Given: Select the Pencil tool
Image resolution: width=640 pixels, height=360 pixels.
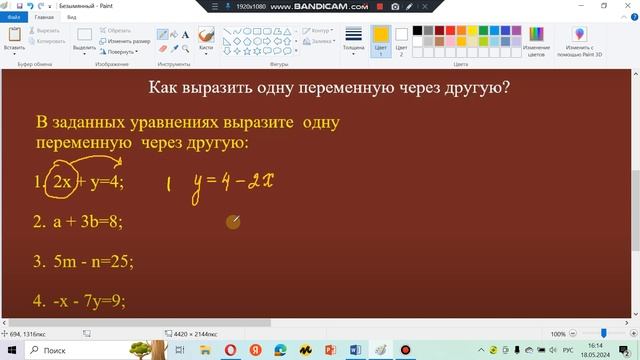Looking at the screenshot, I should click(162, 35).
